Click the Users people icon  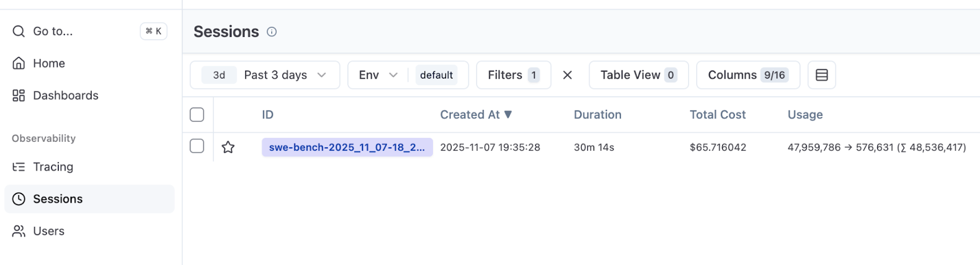click(x=19, y=231)
